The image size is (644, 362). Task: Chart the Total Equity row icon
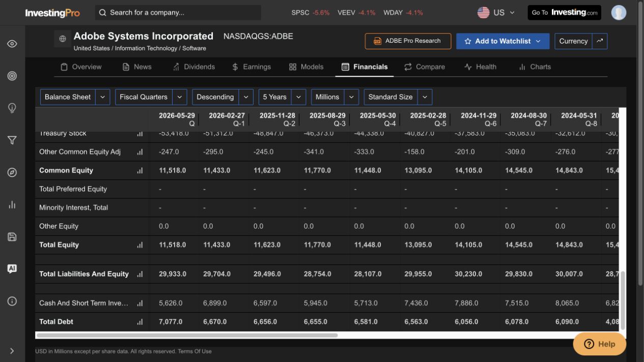[x=139, y=245]
